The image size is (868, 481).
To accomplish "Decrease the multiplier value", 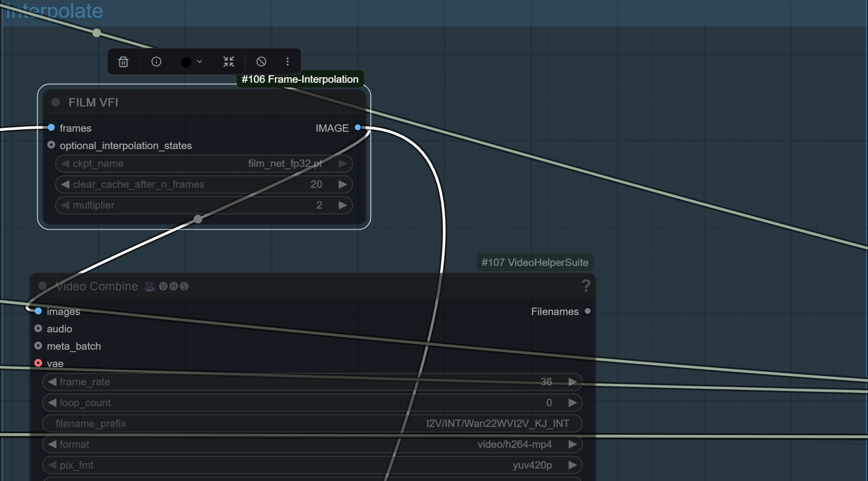I will (x=65, y=205).
